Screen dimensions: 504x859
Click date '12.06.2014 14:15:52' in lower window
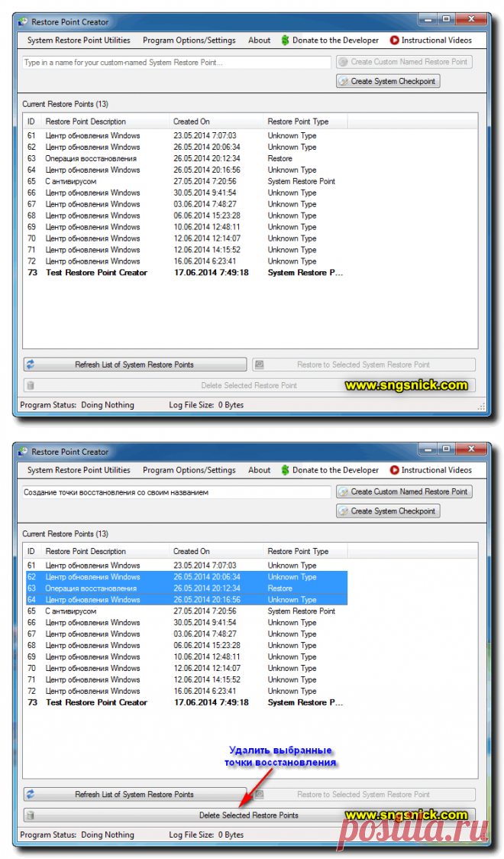pos(207,679)
